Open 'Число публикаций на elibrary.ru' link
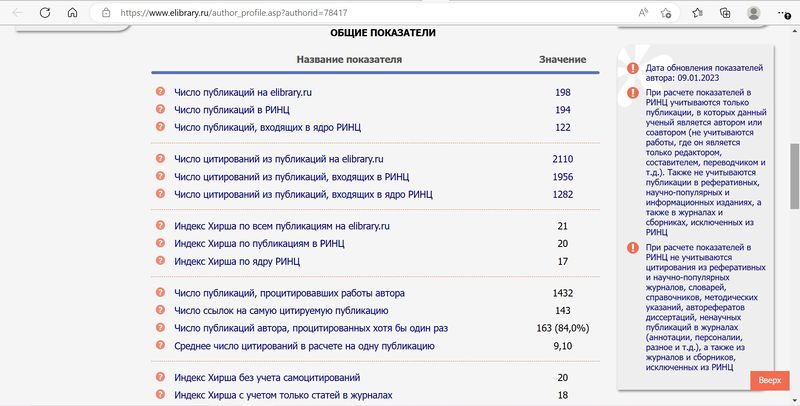 243,92
